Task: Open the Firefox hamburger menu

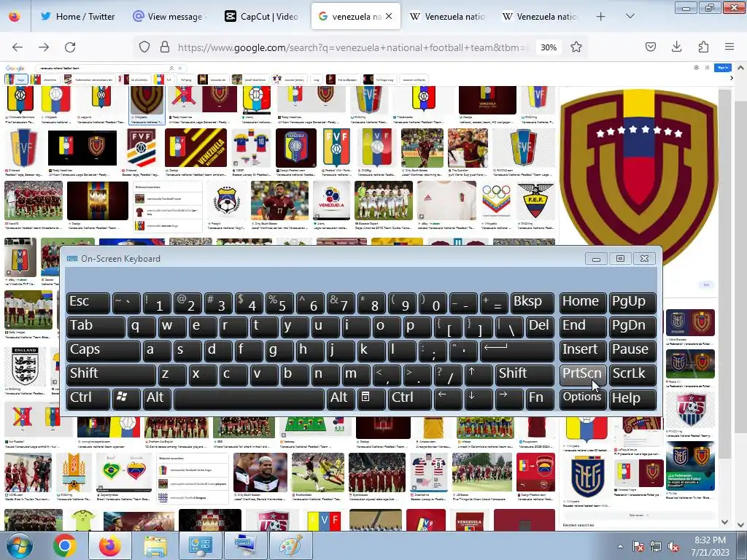Action: (729, 47)
